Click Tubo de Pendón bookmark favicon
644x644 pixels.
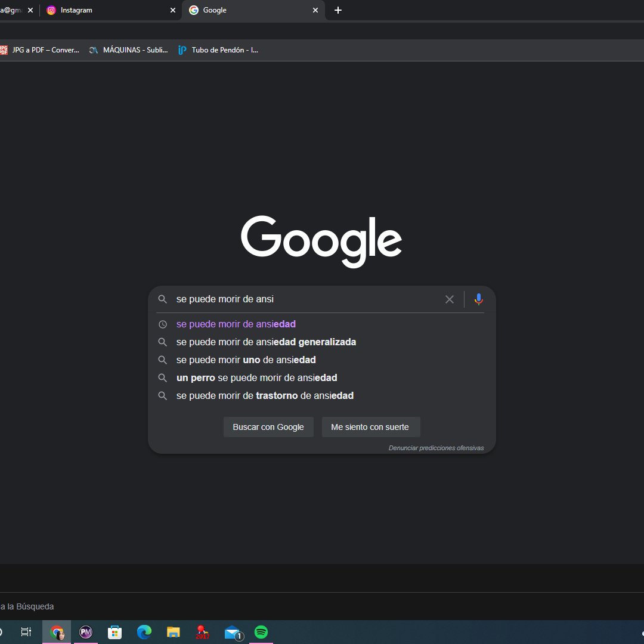click(x=182, y=50)
